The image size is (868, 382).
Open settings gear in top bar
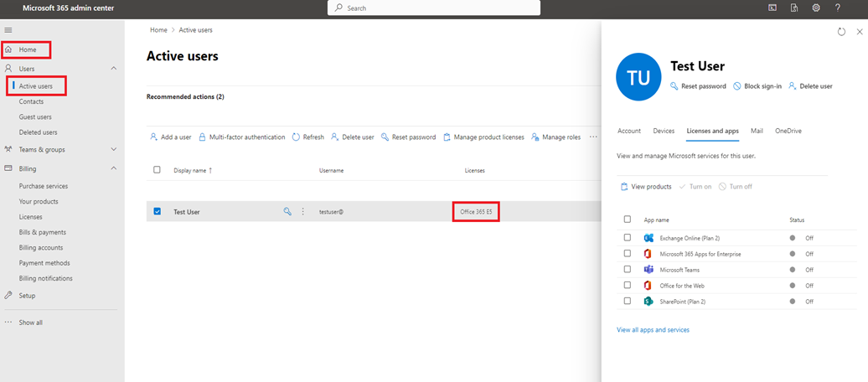[x=816, y=8]
